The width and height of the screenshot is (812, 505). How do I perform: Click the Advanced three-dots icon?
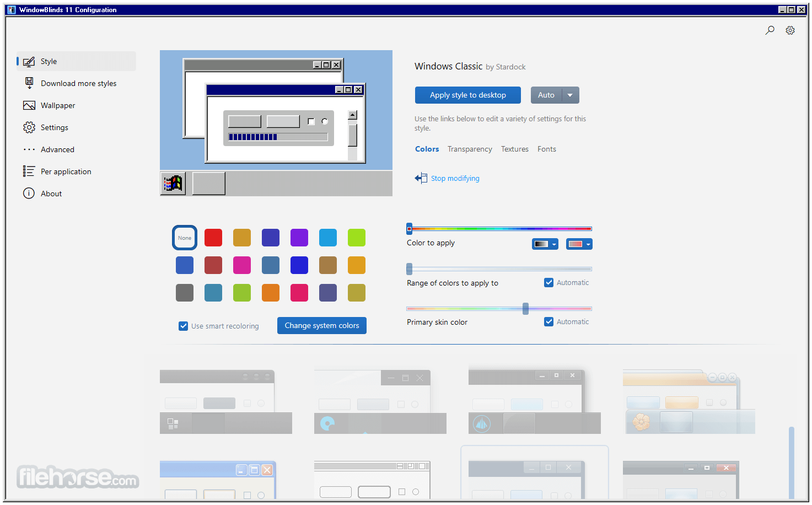click(x=29, y=149)
